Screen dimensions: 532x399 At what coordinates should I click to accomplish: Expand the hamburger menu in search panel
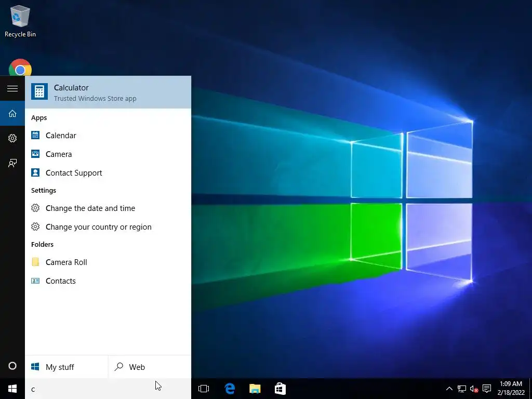pyautogui.click(x=12, y=88)
